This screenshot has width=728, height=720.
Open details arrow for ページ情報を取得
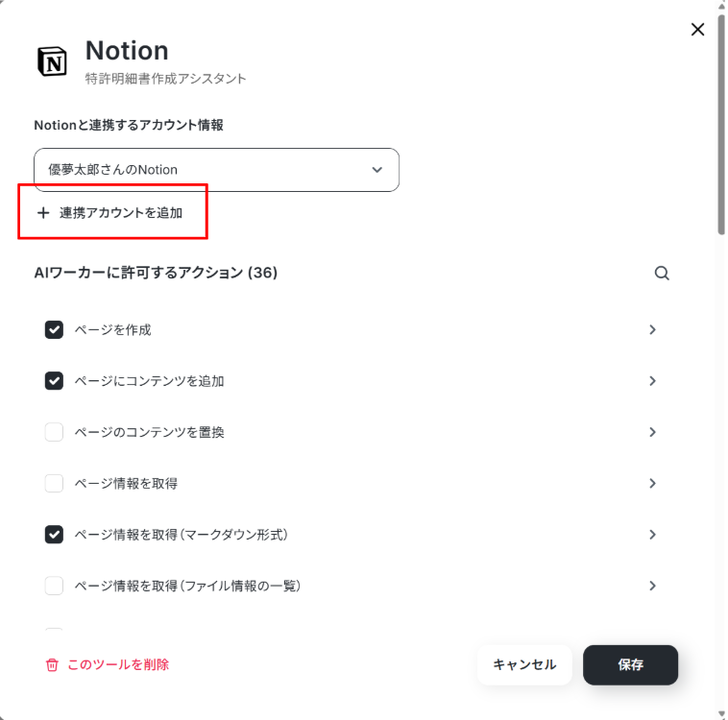coord(652,483)
